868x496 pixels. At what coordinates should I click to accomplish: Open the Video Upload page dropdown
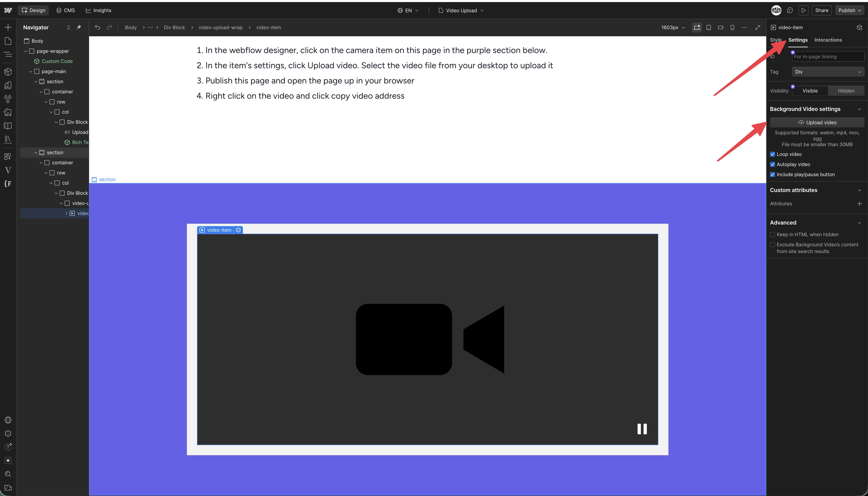(x=461, y=11)
